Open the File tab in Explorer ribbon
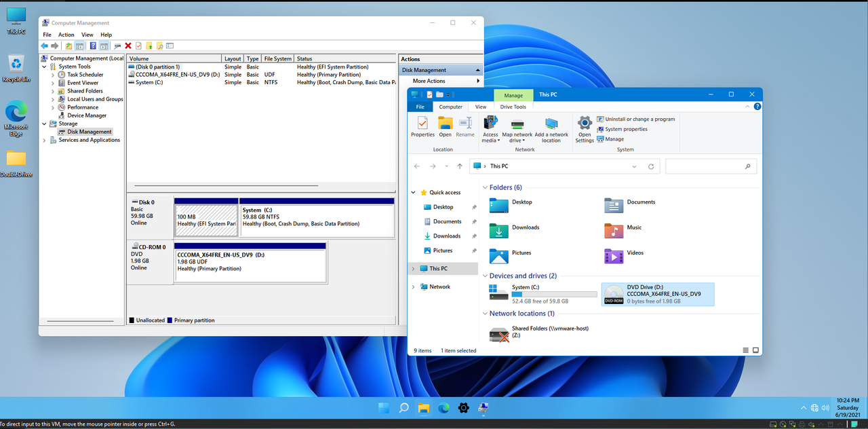The height and width of the screenshot is (429, 868). (420, 107)
